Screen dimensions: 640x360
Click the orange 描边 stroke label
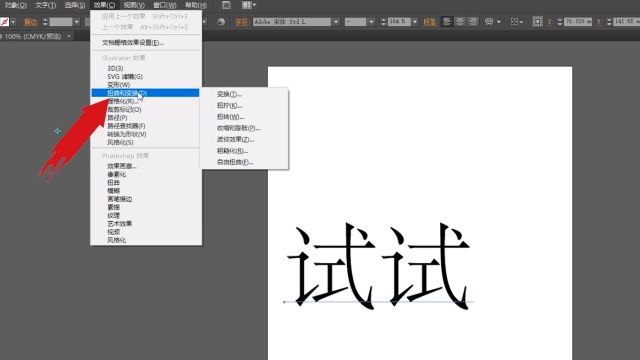point(31,22)
